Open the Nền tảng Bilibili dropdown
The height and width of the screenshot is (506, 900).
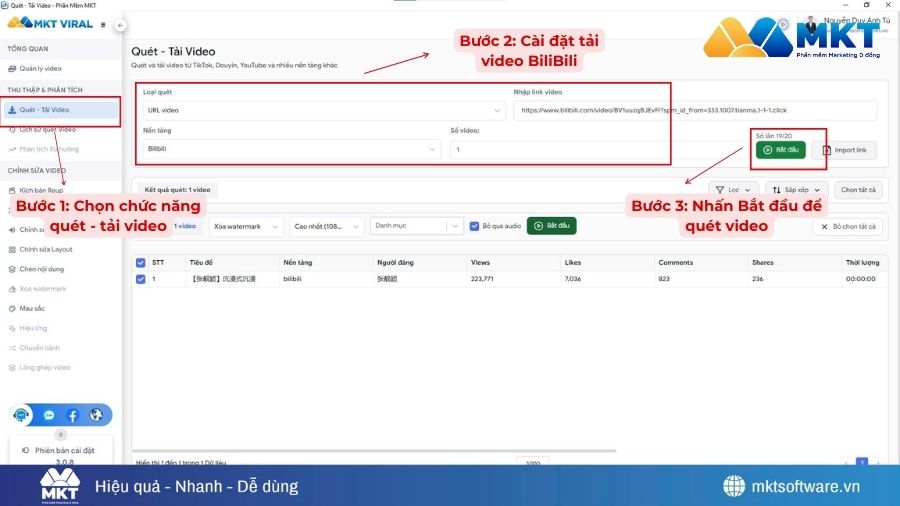(290, 149)
